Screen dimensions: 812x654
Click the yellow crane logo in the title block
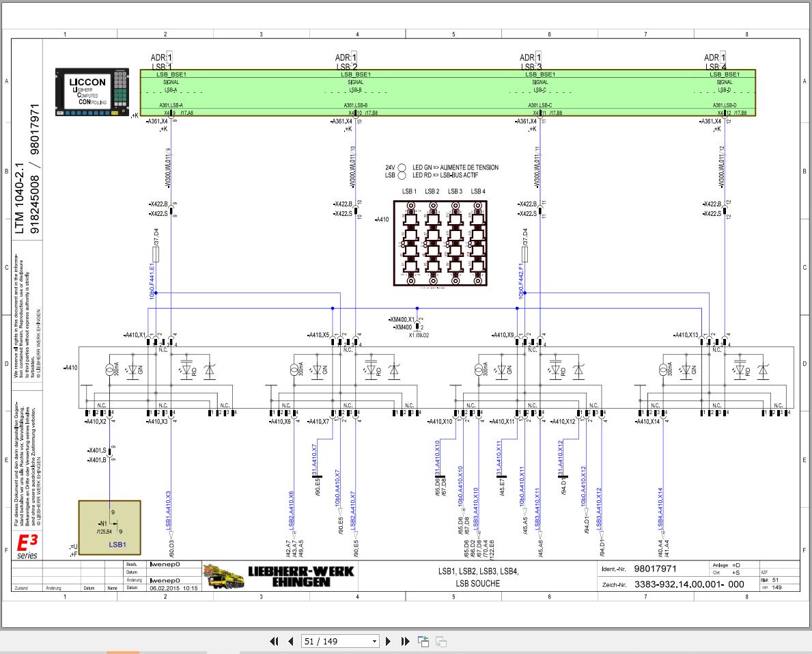click(223, 575)
